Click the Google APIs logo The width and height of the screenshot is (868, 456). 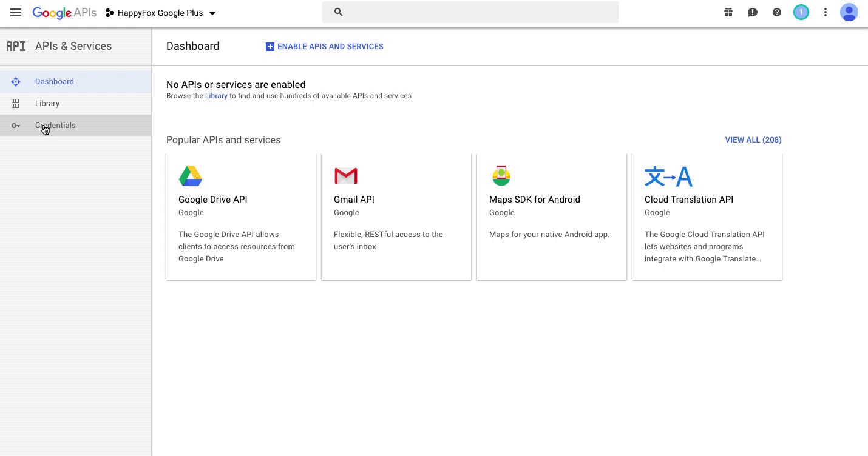coord(64,12)
